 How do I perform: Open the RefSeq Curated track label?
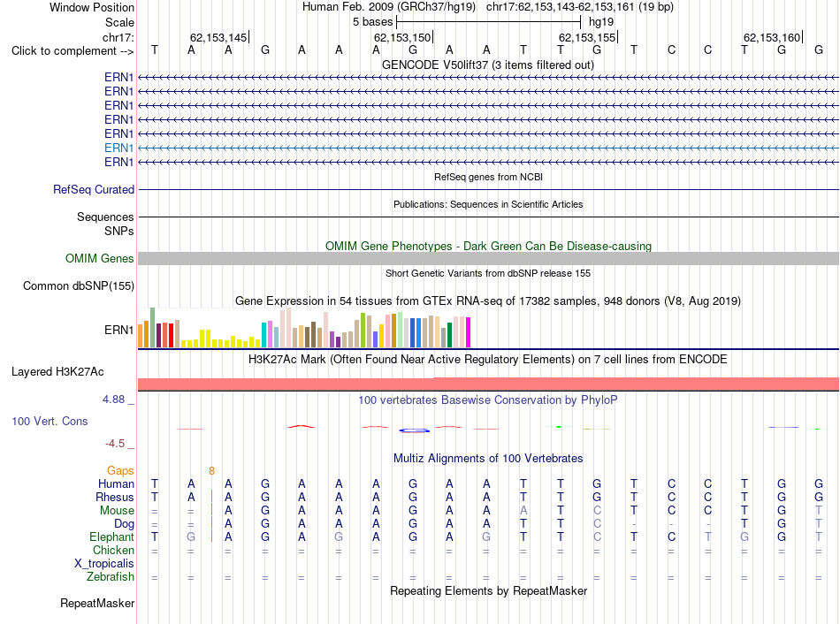tap(94, 190)
